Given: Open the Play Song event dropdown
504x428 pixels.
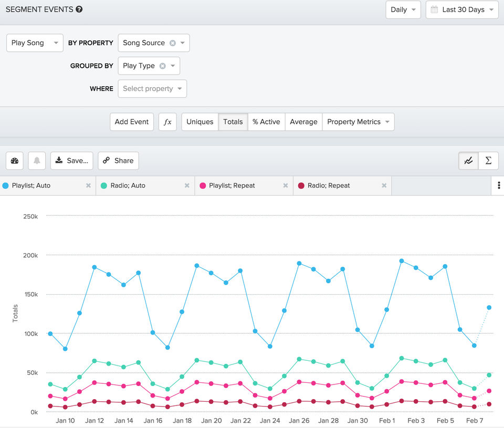Looking at the screenshot, I should (35, 43).
